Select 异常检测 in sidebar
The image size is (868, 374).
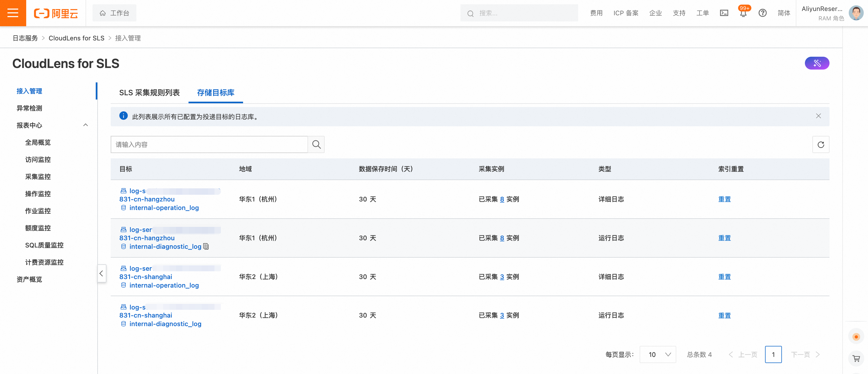coord(29,108)
